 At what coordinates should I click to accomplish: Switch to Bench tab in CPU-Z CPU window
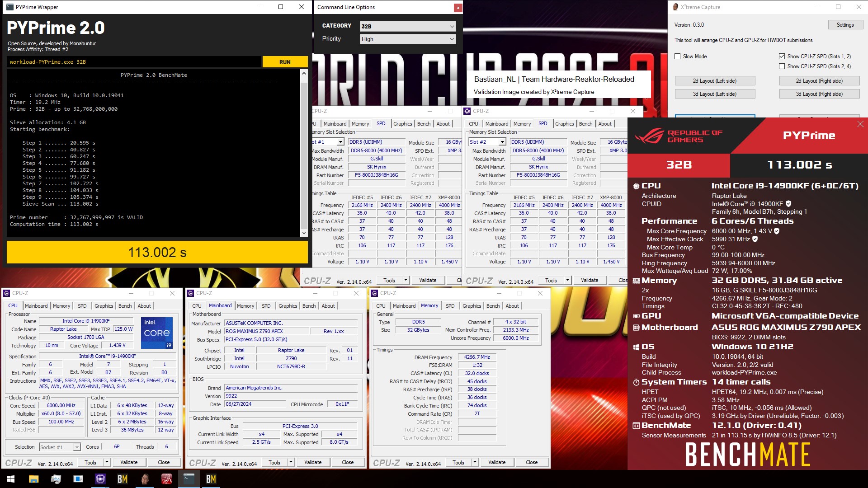click(125, 306)
